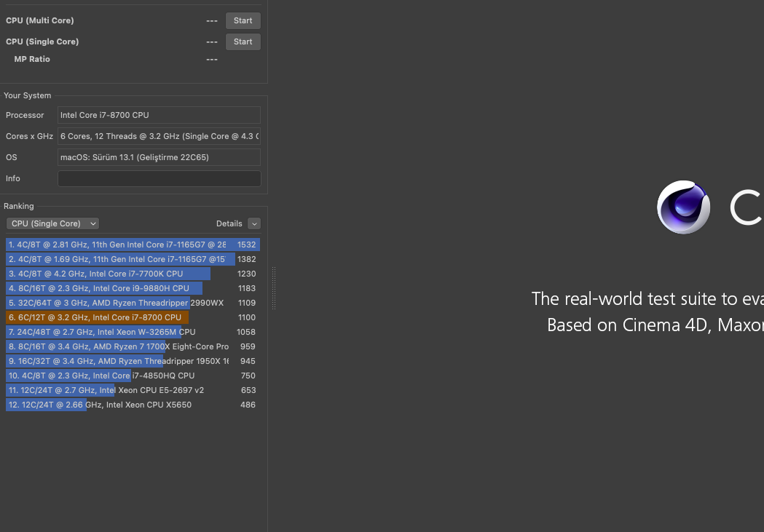Pick the Xeon W-3265M ranking row
The width and height of the screenshot is (764, 532).
(x=133, y=333)
